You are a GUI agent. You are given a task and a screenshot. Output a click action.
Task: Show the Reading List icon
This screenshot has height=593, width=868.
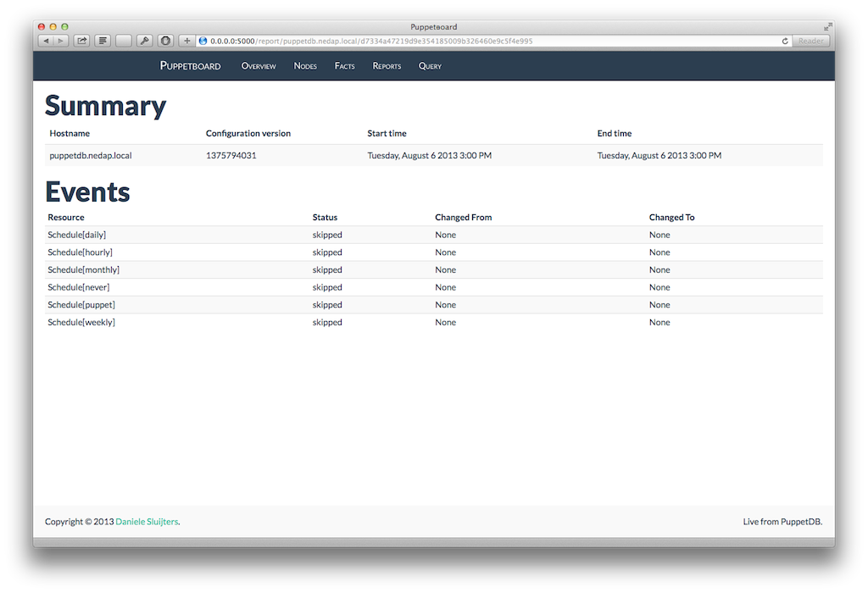(103, 41)
